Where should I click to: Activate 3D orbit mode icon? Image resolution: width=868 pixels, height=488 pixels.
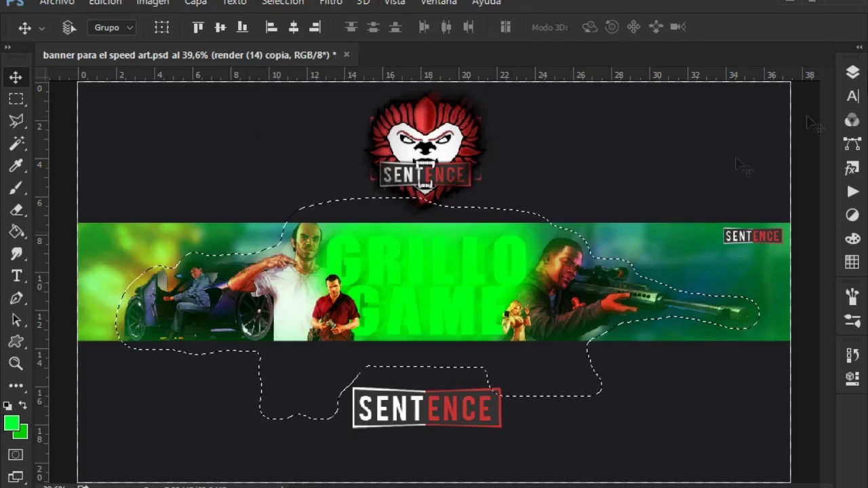click(590, 27)
